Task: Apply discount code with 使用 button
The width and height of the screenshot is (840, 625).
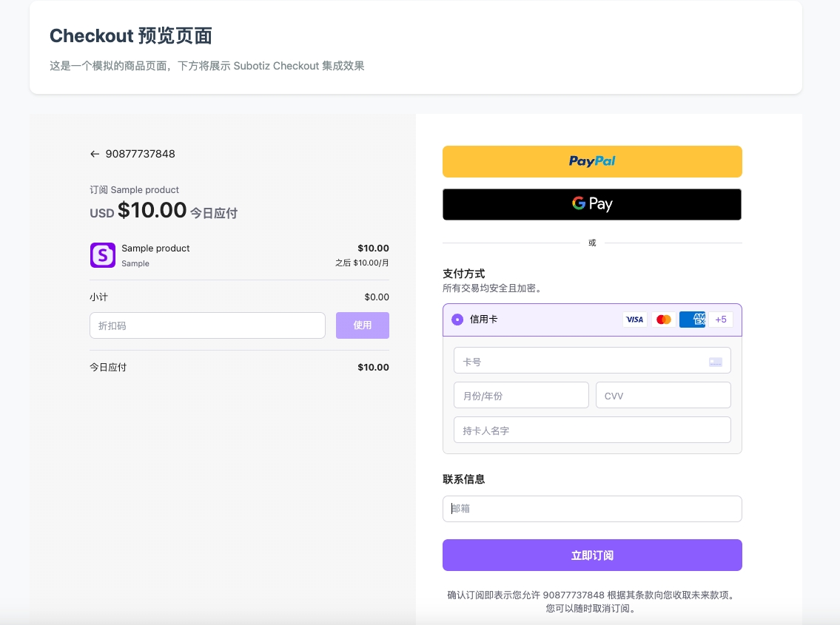Action: [x=362, y=325]
